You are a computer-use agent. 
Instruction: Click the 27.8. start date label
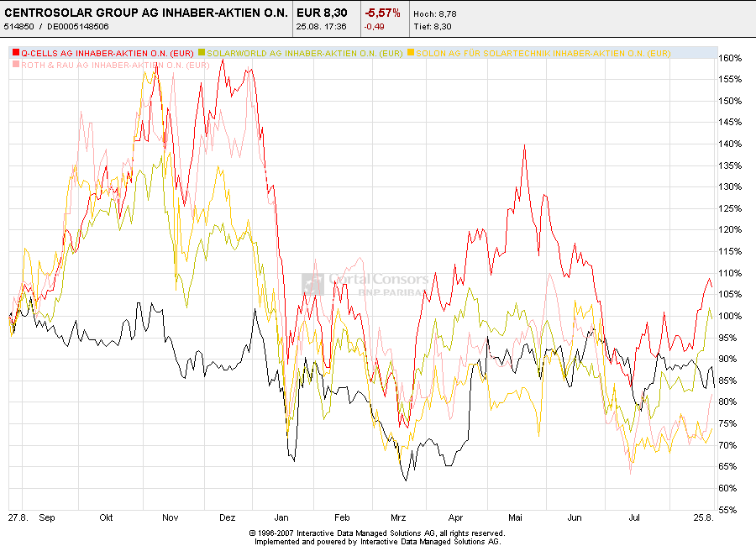point(18,517)
